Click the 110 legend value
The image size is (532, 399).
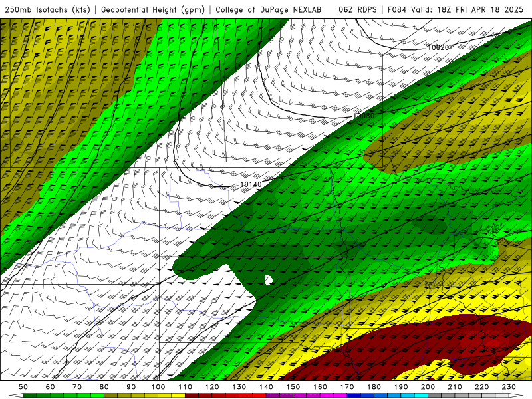[x=186, y=387]
